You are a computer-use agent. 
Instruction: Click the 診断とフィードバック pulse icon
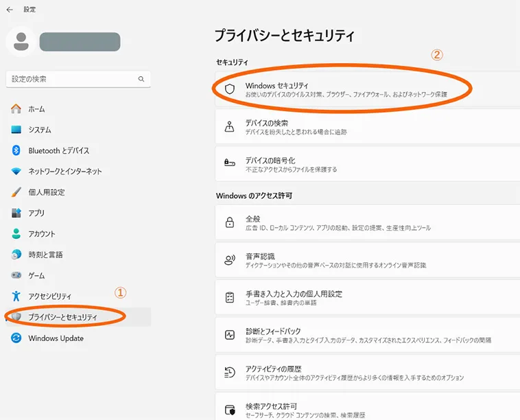tap(230, 335)
